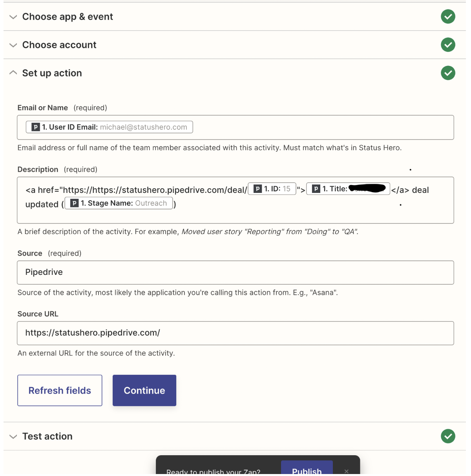The width and height of the screenshot is (471, 476).
Task: Click Pipedrive icon in Stage Name pill
Action: (x=74, y=203)
